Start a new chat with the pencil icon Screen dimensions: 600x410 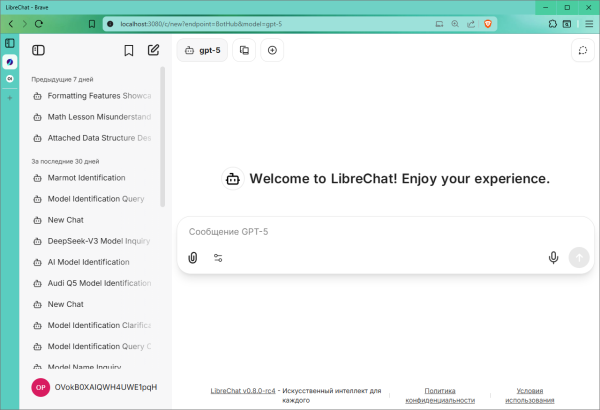pyautogui.click(x=153, y=50)
